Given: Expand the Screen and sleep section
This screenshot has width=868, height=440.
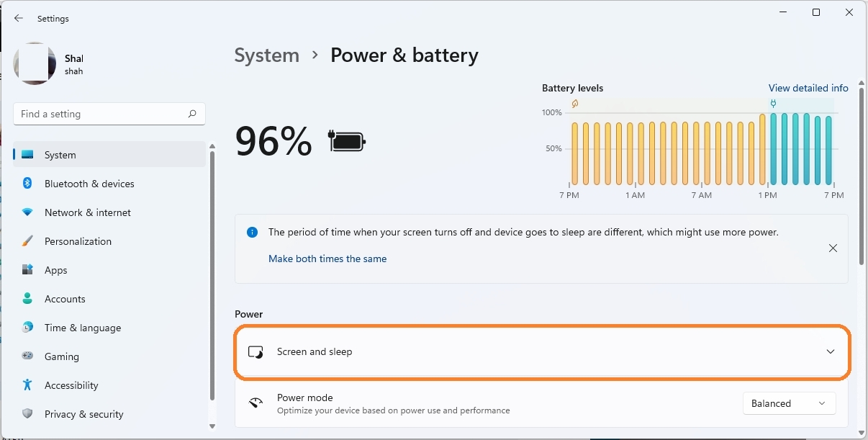Looking at the screenshot, I should click(829, 351).
